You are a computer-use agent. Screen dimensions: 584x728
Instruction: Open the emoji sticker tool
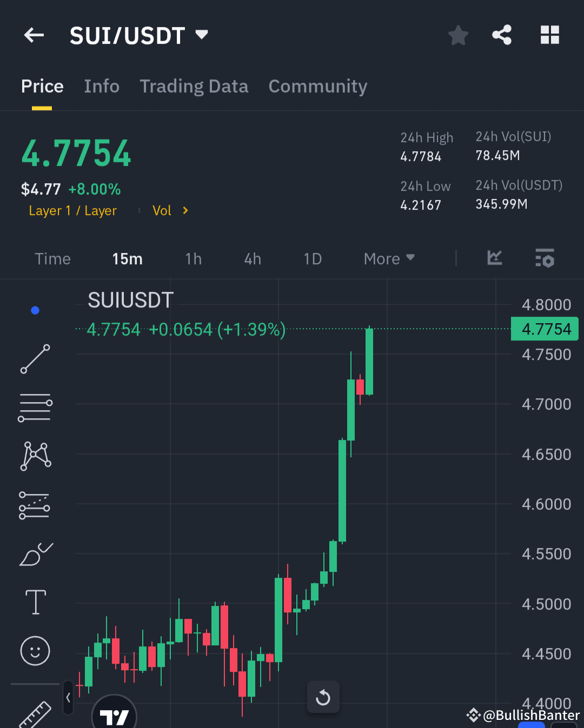[x=35, y=651]
